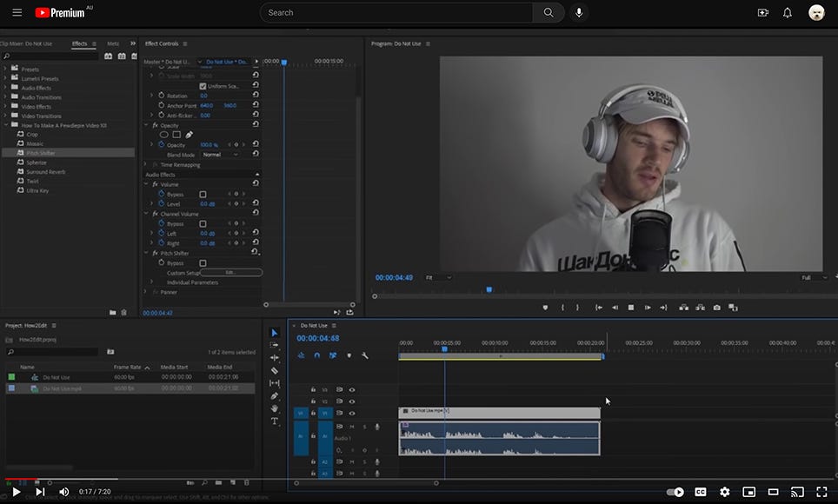Select the Razor tool in the timeline toolbar

[x=275, y=369]
